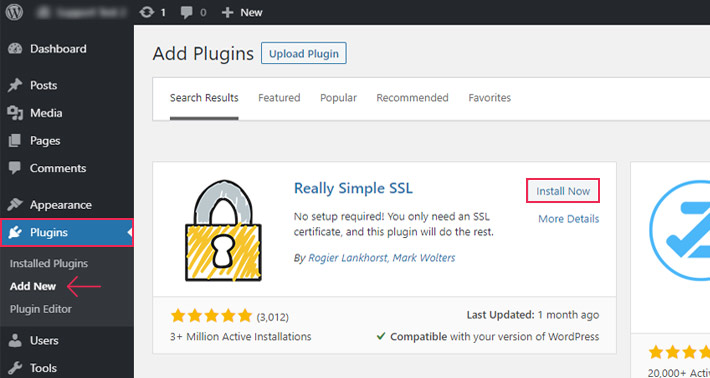Click the Dashboard gauge icon
This screenshot has width=710, height=378.
[x=15, y=49]
